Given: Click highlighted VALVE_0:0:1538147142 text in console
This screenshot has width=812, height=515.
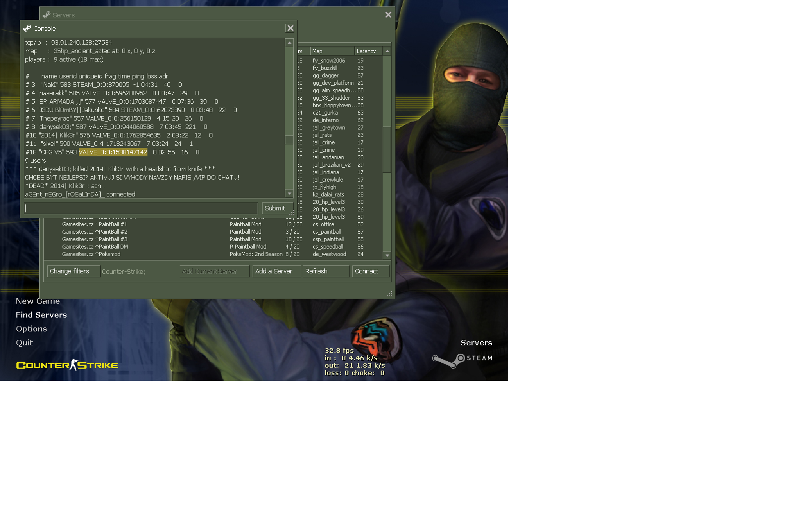Looking at the screenshot, I should (x=113, y=152).
